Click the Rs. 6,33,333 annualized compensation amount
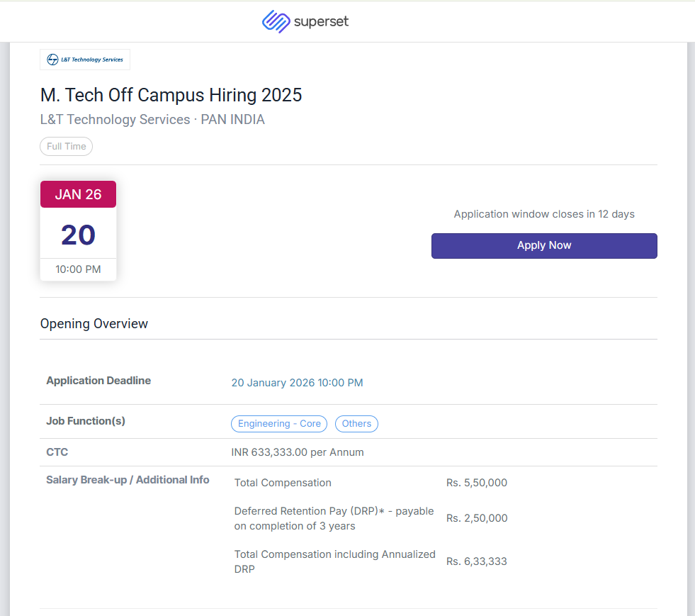The image size is (695, 616). pyautogui.click(x=476, y=561)
